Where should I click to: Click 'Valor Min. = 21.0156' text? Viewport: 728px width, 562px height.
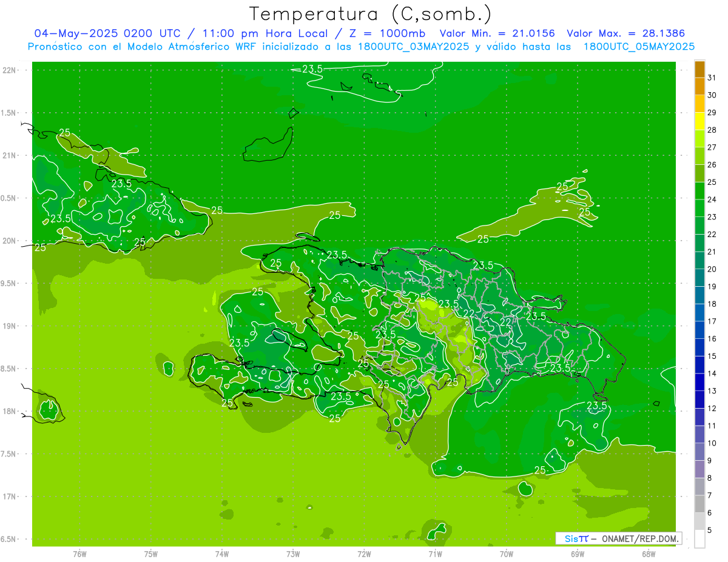(497, 33)
